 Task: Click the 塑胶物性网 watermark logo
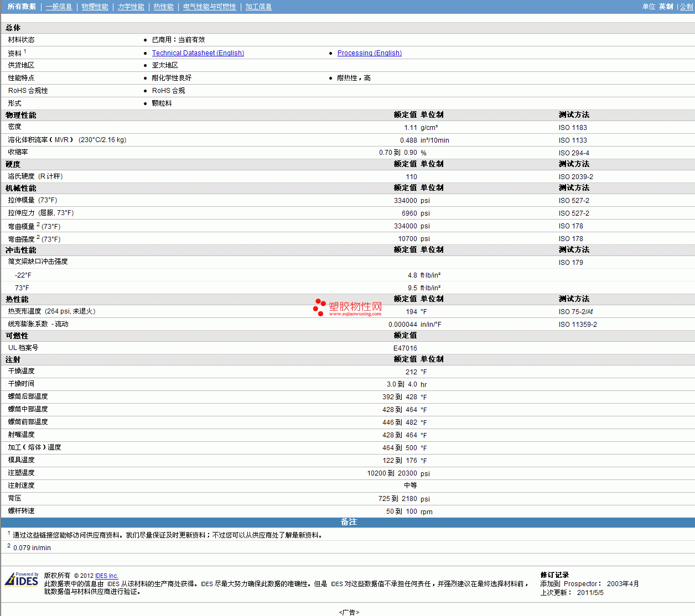pyautogui.click(x=348, y=307)
